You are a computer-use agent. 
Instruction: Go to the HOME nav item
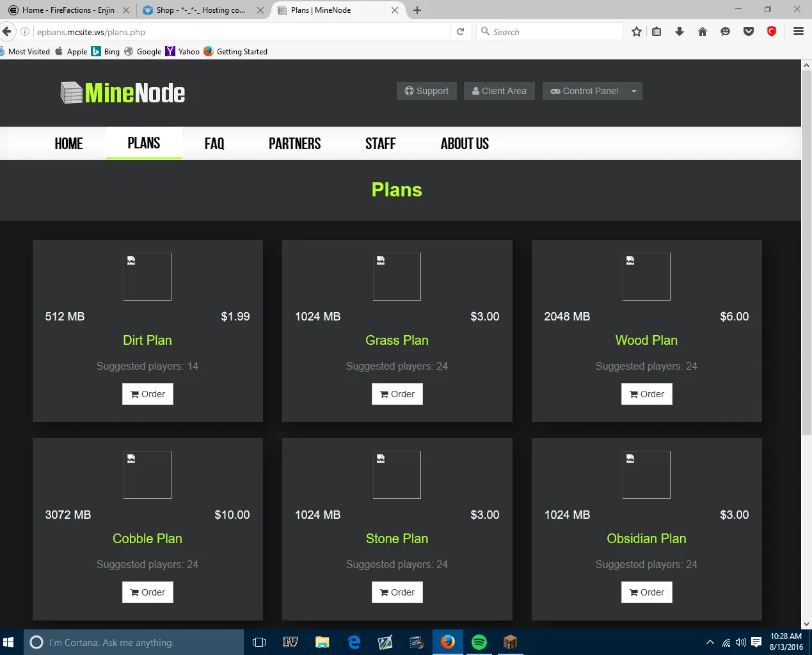pos(69,143)
